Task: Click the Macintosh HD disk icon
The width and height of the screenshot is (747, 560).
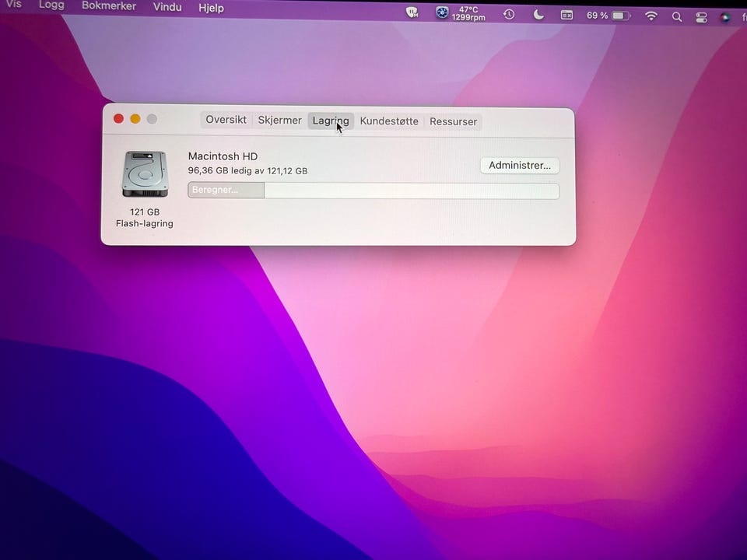Action: point(145,175)
